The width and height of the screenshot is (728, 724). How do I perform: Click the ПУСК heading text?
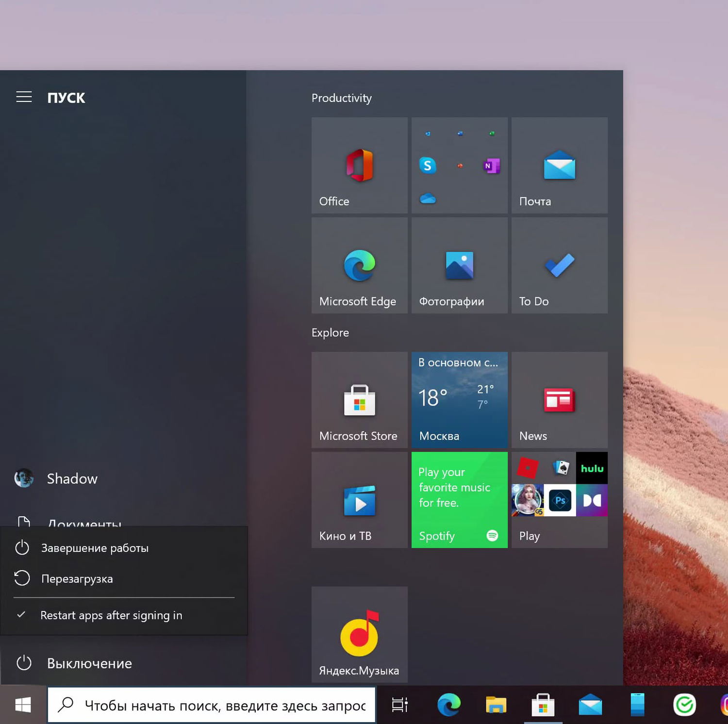pos(66,98)
